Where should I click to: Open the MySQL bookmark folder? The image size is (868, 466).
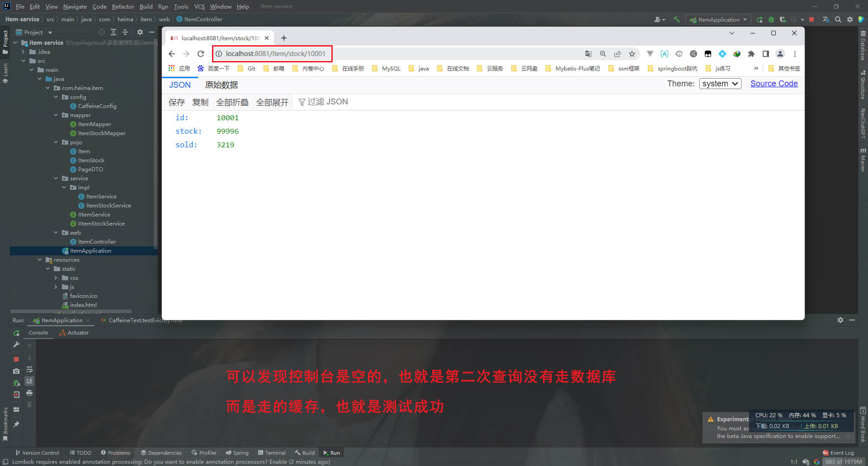coord(387,68)
